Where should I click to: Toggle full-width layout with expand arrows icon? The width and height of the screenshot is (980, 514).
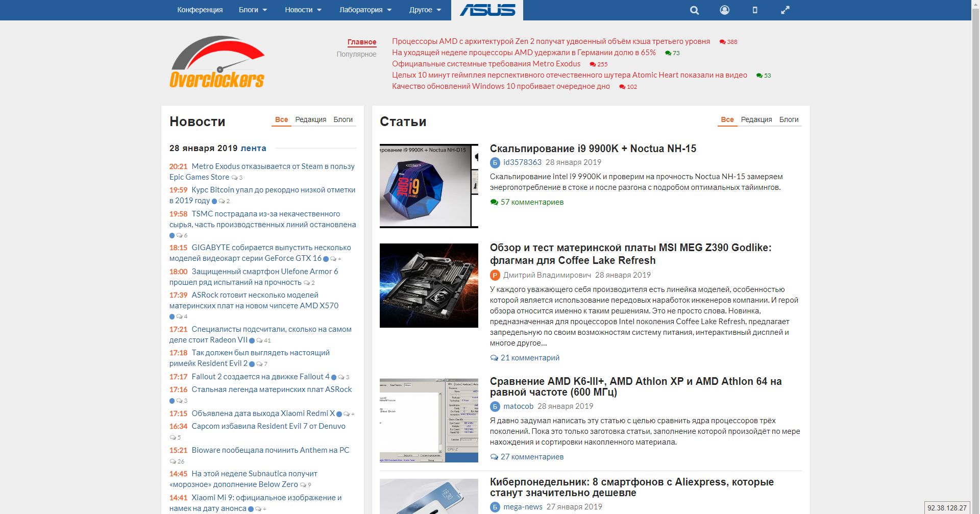[786, 10]
